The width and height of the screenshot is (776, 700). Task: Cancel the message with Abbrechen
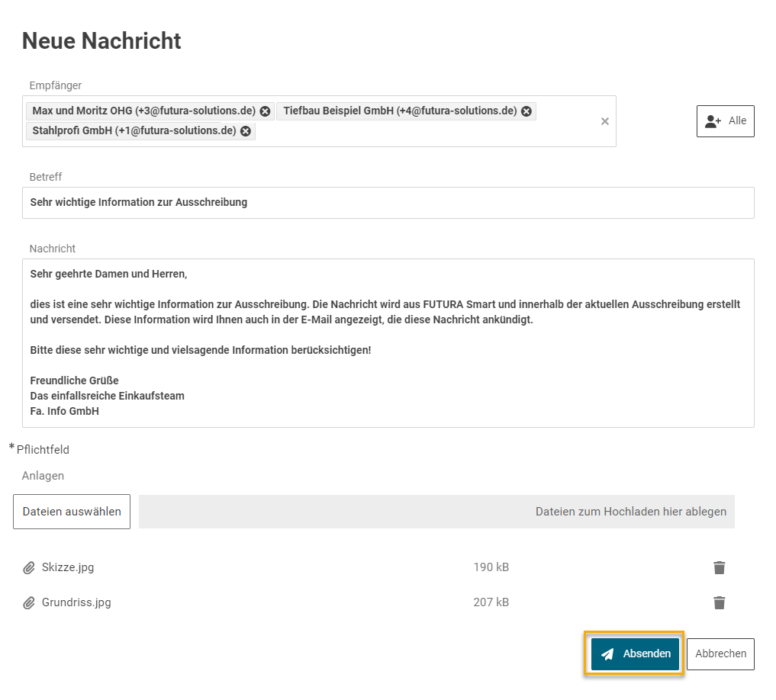pyautogui.click(x=720, y=654)
